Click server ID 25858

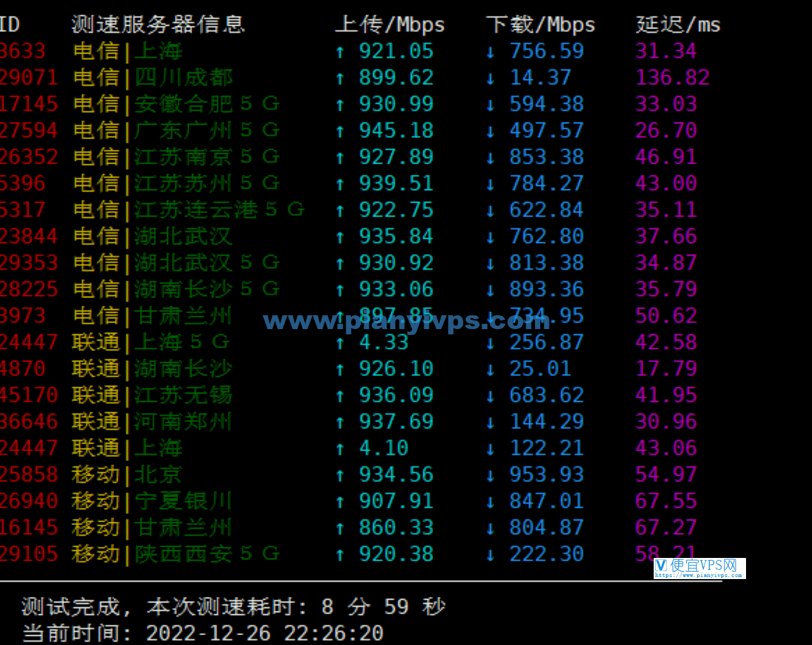pyautogui.click(x=29, y=474)
